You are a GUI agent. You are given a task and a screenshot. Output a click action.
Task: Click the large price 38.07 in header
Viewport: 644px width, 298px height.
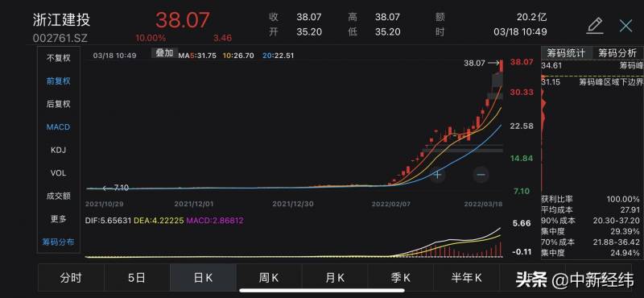pyautogui.click(x=183, y=20)
